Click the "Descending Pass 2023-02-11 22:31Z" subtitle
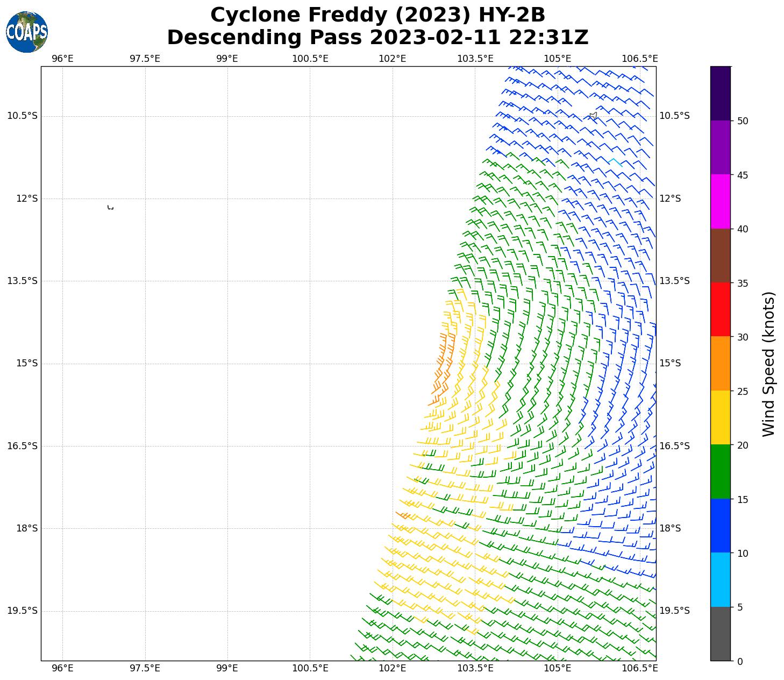 (377, 38)
